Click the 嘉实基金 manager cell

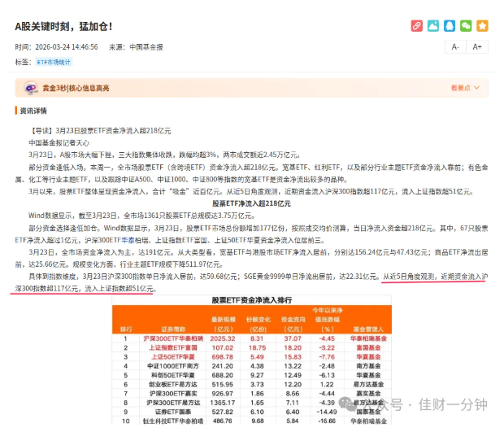[368, 394]
